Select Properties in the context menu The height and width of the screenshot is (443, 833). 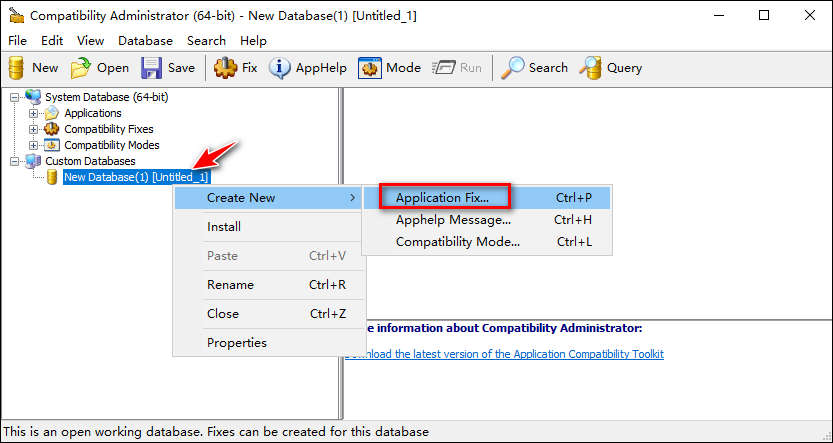(x=269, y=343)
